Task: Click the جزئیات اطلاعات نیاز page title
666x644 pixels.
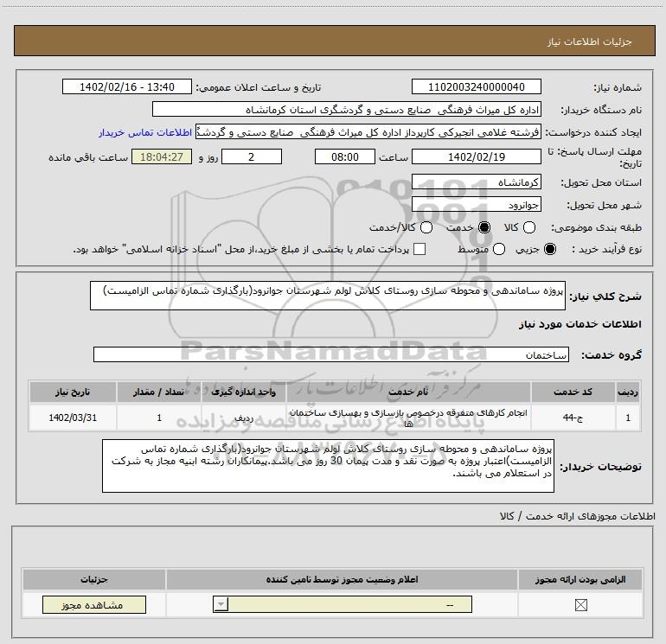Action: point(589,41)
